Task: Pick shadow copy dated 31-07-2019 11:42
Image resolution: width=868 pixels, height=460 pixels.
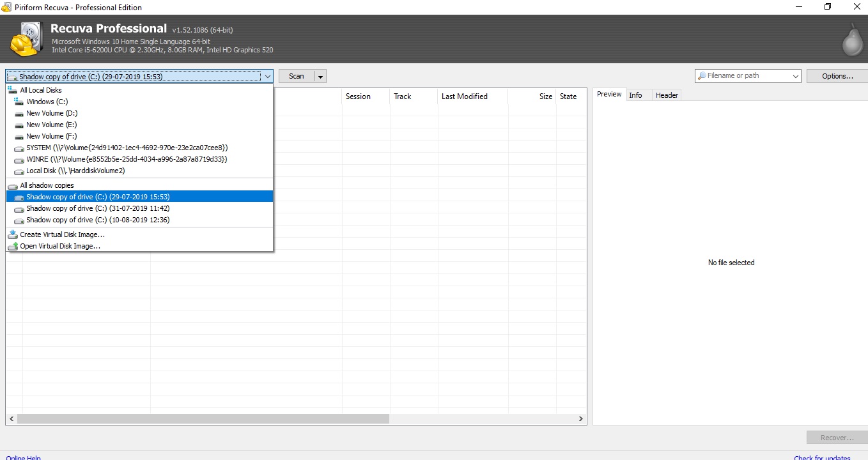Action: (x=139, y=208)
